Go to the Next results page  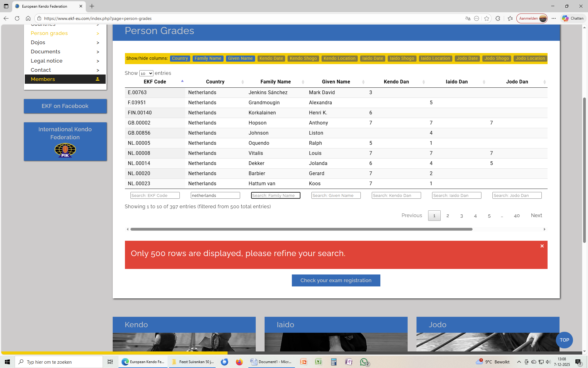(536, 215)
